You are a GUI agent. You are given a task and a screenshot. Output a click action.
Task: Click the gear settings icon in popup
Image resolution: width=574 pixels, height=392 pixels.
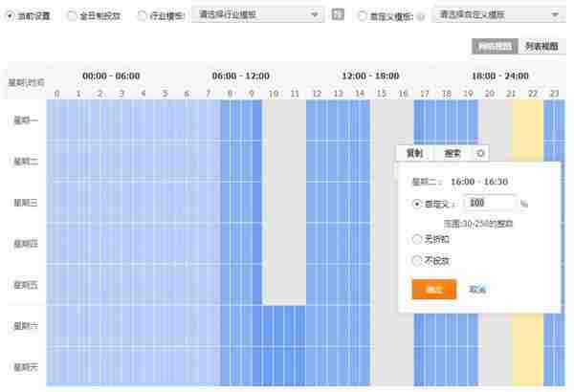pyautogui.click(x=481, y=153)
